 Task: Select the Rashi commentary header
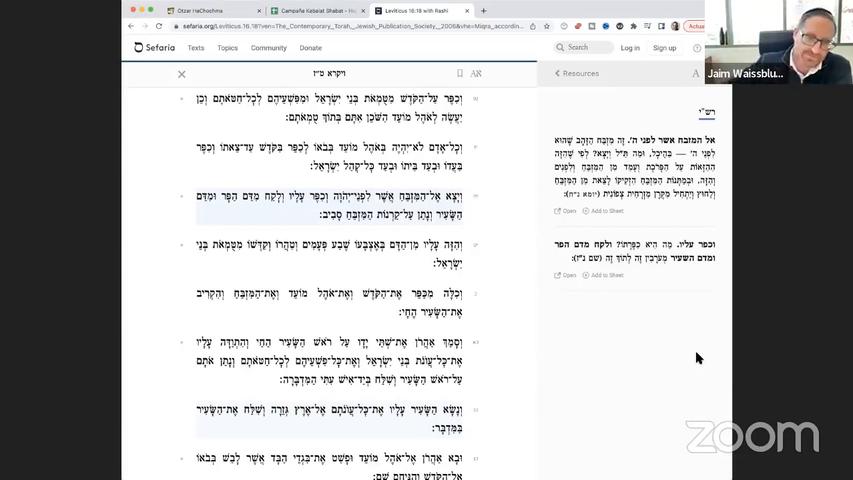(x=707, y=113)
